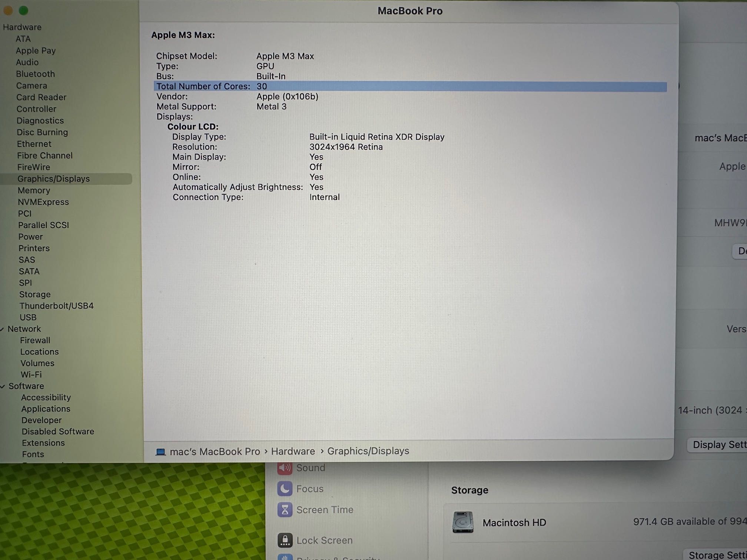Select Printers in the sidebar
Image resolution: width=747 pixels, height=560 pixels.
point(34,248)
